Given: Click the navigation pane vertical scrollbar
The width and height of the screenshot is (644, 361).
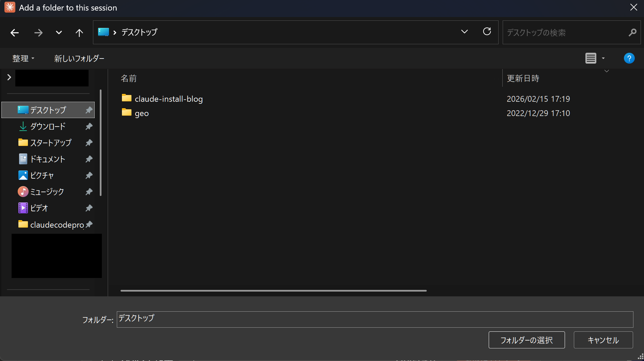Looking at the screenshot, I should pyautogui.click(x=100, y=143).
